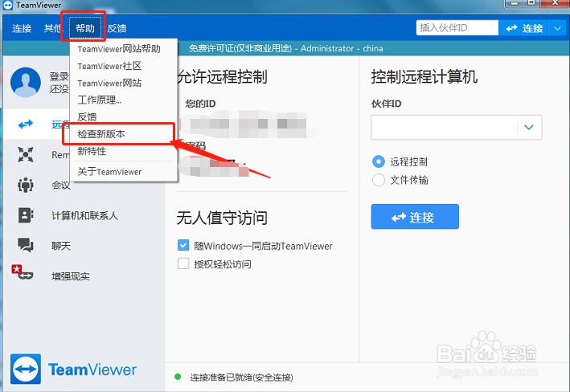Click the large blue 连接 button
Image resolution: width=570 pixels, height=392 pixels.
(415, 217)
